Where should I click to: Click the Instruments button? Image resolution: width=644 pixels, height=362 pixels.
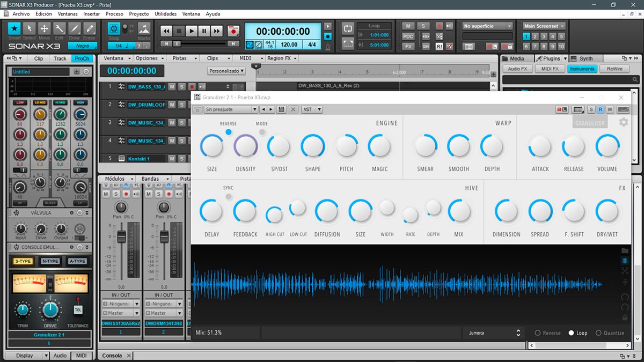[x=582, y=69]
